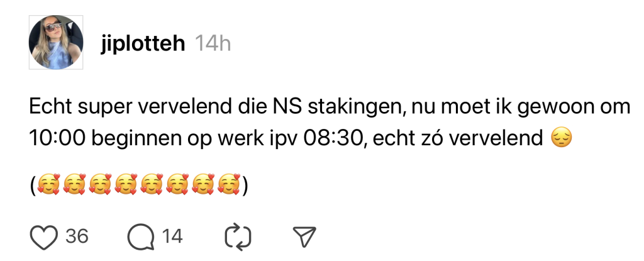Click the pensive face emoji
Screen dimensions: 644x261
(560, 137)
